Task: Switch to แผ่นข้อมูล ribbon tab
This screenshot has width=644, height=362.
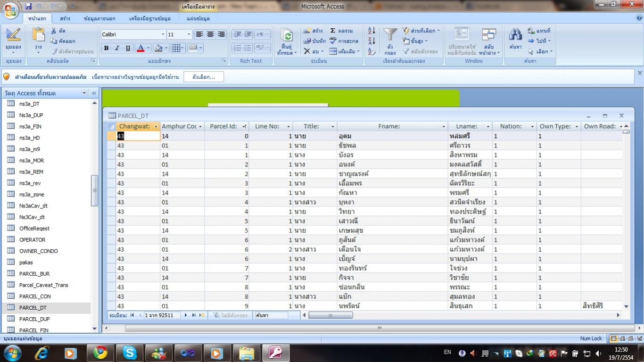Action: (x=198, y=18)
